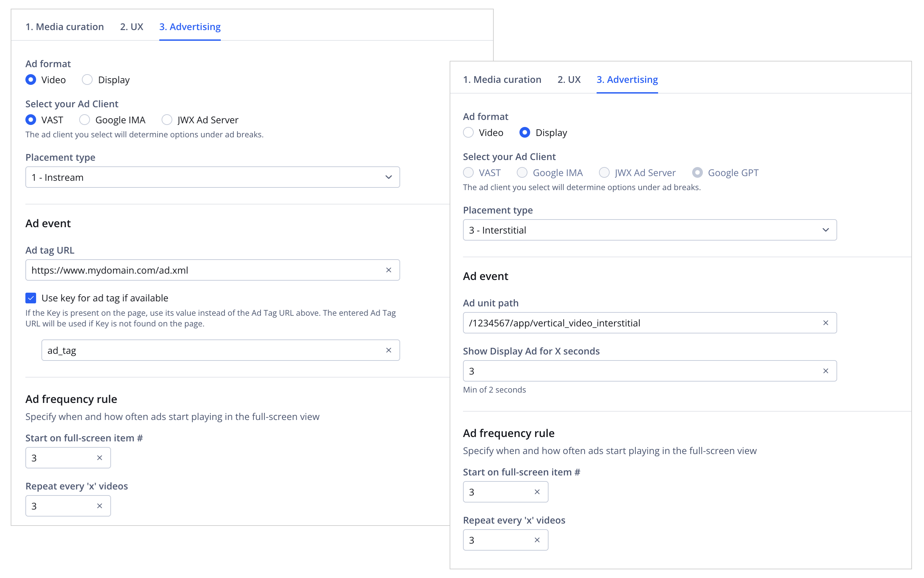Open the 2. UX tab in right panel
The width and height of the screenshot is (924, 578).
click(569, 80)
